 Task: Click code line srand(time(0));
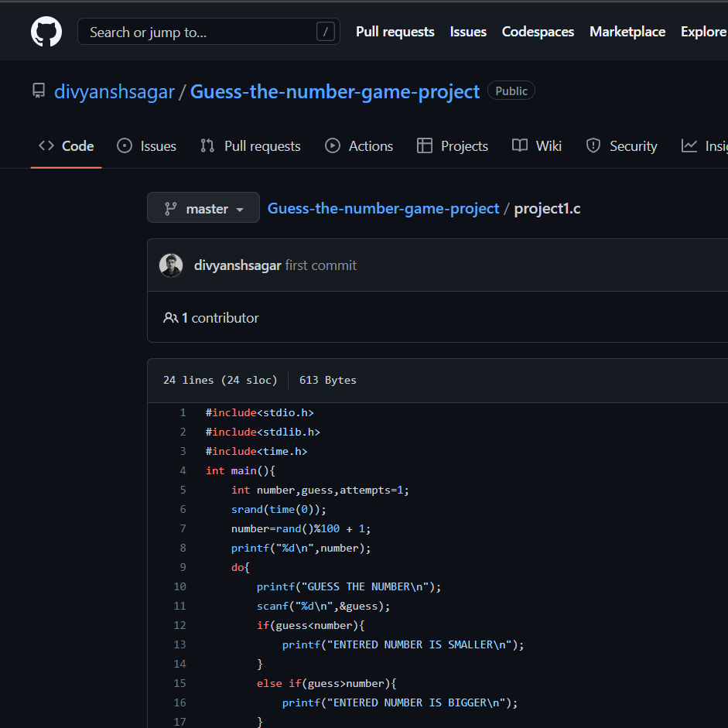(x=279, y=509)
